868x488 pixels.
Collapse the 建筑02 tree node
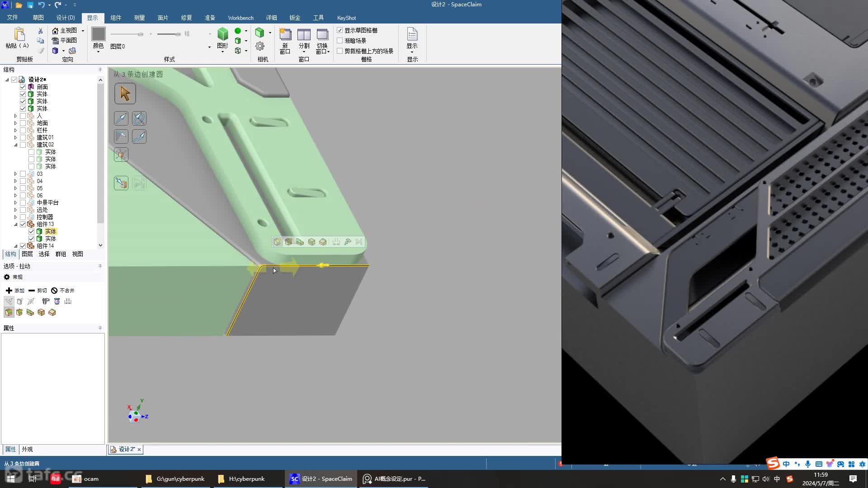(x=15, y=145)
